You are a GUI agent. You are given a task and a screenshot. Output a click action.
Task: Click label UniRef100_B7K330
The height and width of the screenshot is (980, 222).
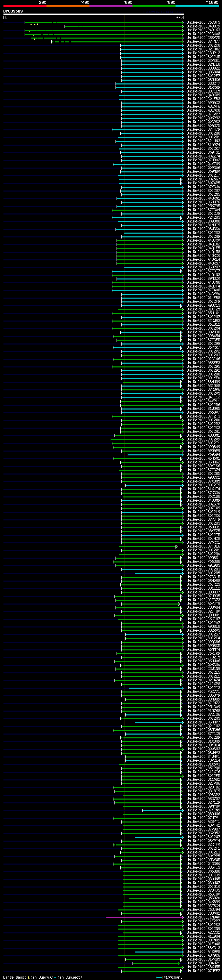(203, 493)
